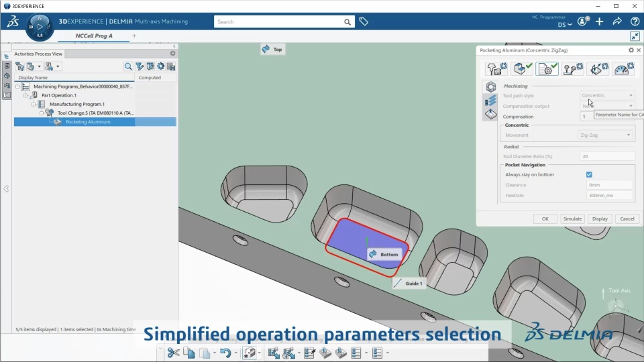Click the Simulate button
Screen dimensions: 644x362
pyautogui.click(x=572, y=219)
